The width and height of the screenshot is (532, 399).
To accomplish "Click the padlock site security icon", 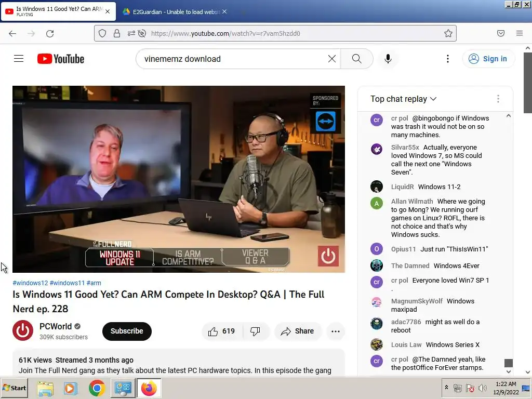I will [x=117, y=33].
